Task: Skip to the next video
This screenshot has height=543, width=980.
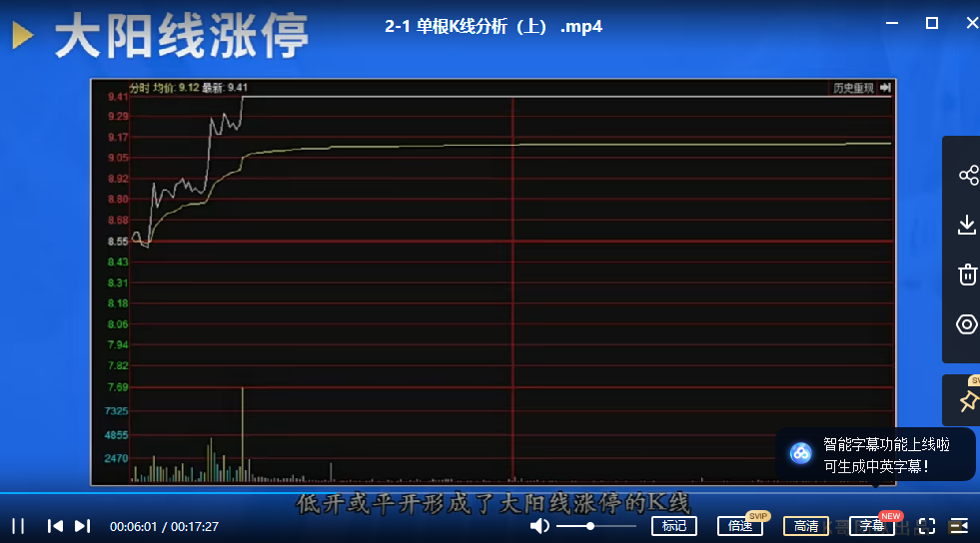Action: tap(83, 526)
